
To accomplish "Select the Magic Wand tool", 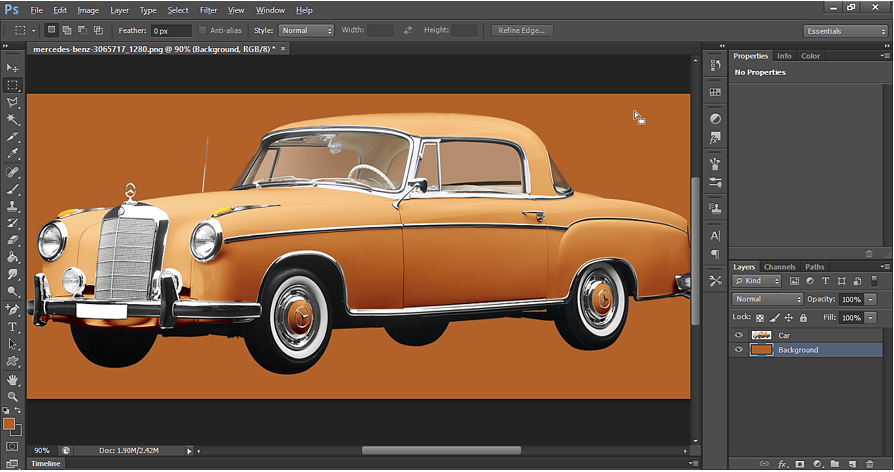I will pos(12,120).
